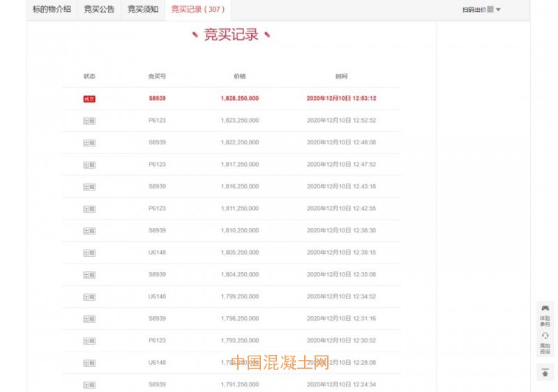Click the 体验参拍 gamepad icon
Screen dimensions: 558x392
[x=545, y=308]
